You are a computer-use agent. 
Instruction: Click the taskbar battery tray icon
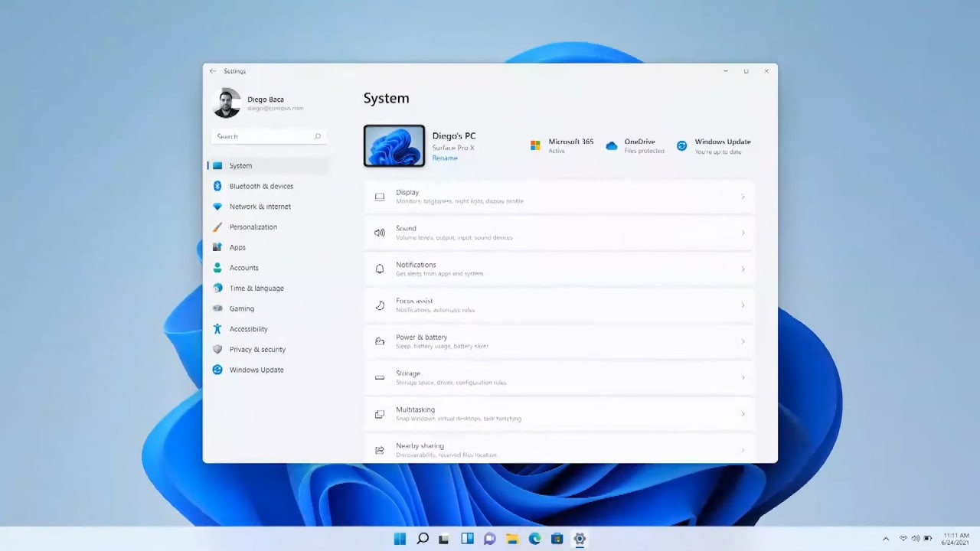pyautogui.click(x=928, y=539)
